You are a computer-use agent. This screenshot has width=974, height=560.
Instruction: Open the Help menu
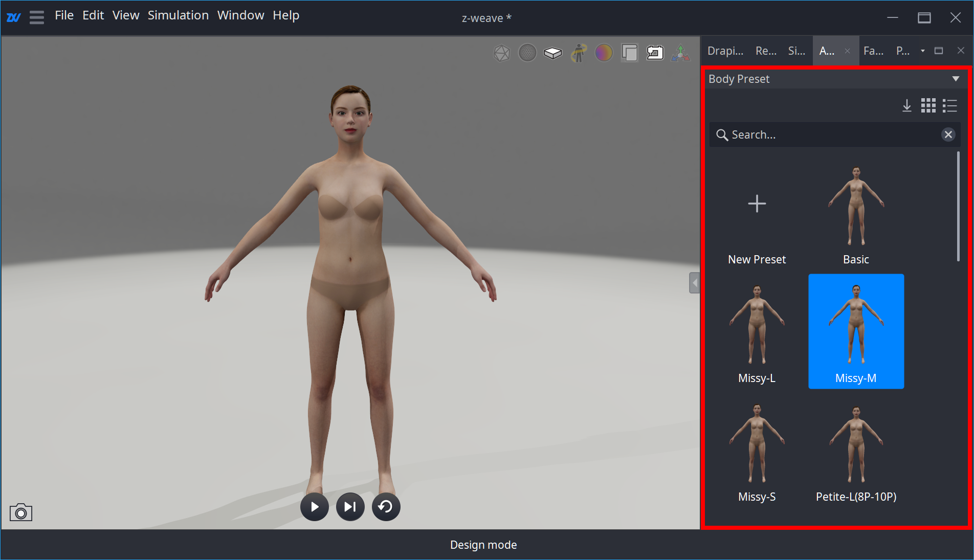(286, 15)
